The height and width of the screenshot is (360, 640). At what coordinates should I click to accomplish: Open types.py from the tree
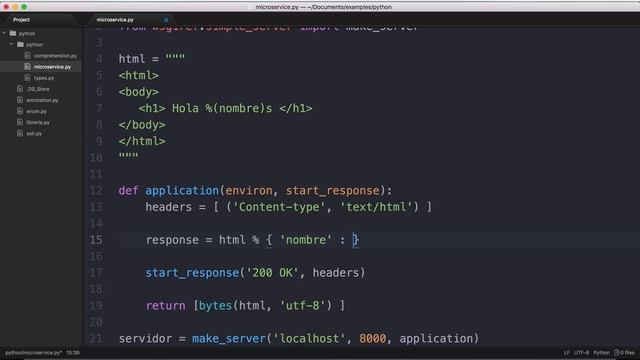pos(44,78)
